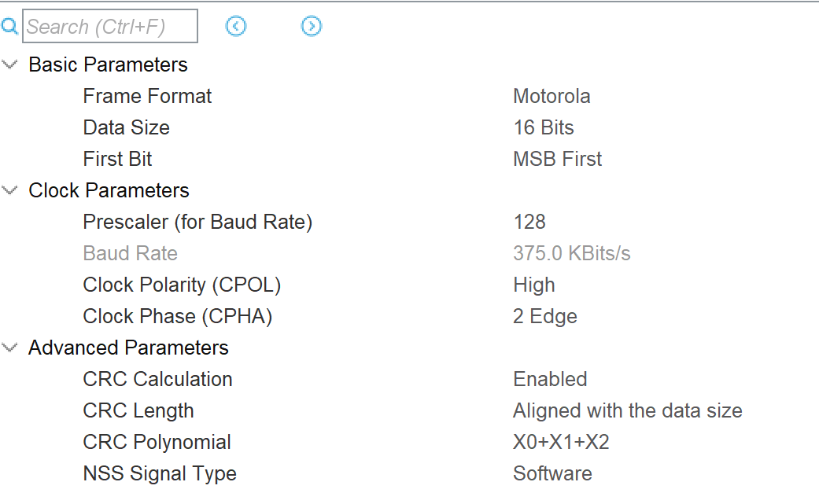The width and height of the screenshot is (819, 504).
Task: Switch NSS Signal Type from Software
Action: coord(552,473)
